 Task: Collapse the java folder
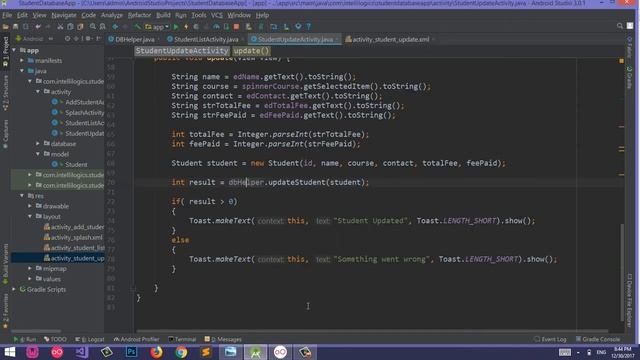pyautogui.click(x=22, y=71)
